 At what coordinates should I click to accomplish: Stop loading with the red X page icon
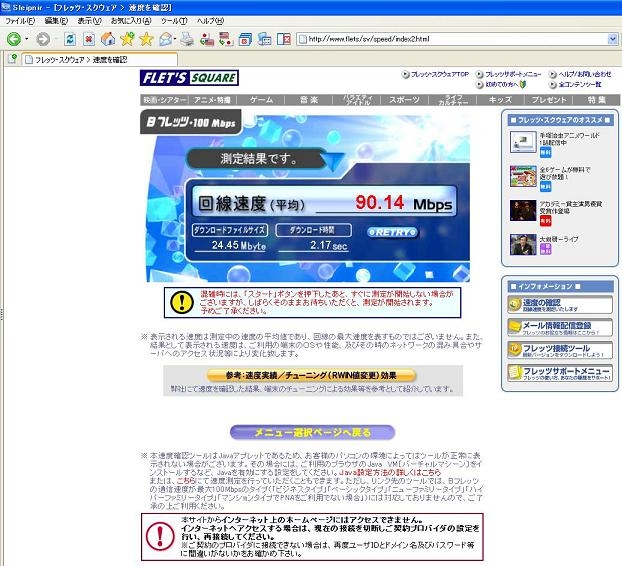point(89,39)
